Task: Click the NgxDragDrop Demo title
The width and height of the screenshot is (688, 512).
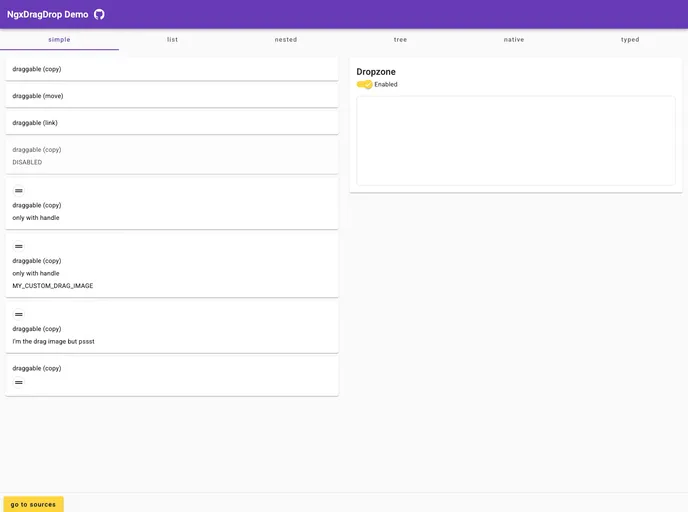Action: 47,14
